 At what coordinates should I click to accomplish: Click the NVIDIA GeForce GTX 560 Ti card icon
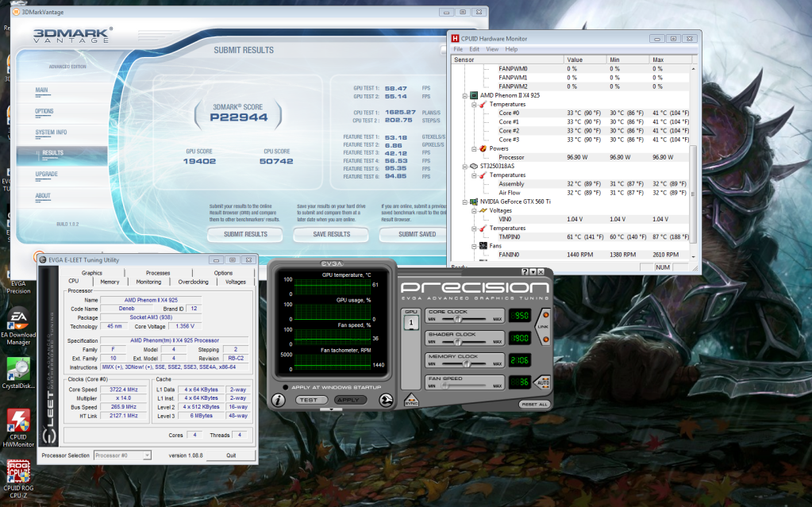473,202
